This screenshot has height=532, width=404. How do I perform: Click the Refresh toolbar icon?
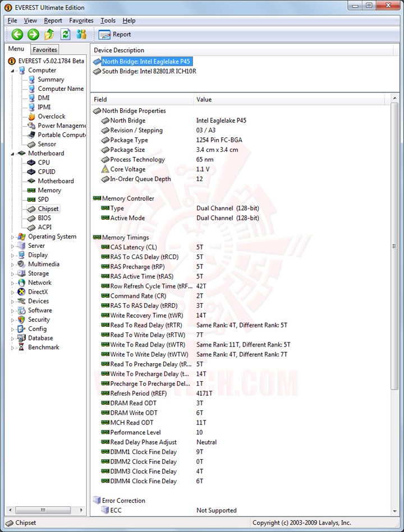tap(65, 34)
